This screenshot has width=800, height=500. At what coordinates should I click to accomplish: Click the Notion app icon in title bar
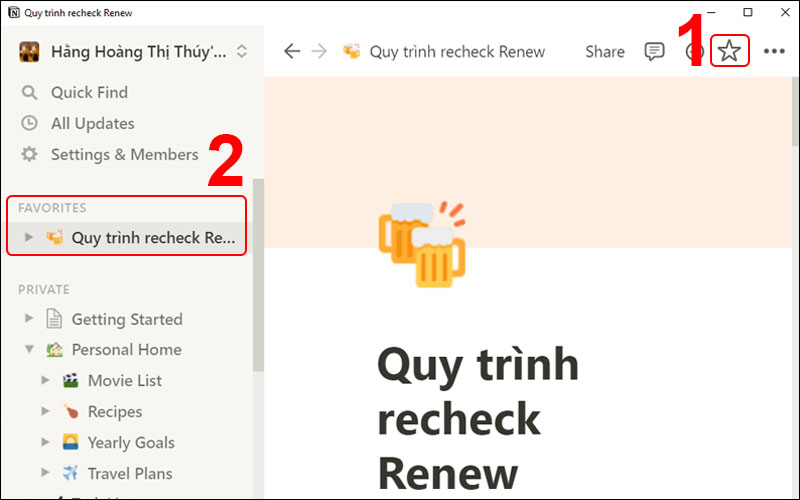click(14, 13)
